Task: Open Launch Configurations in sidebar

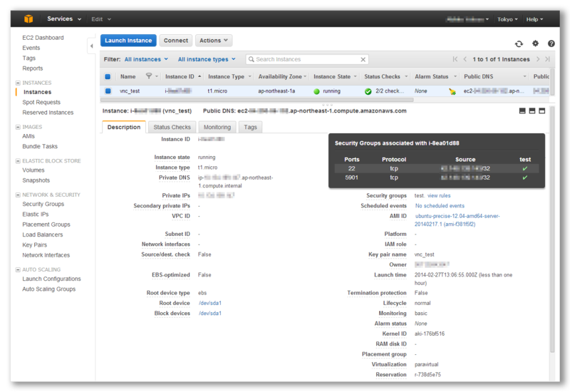Action: click(x=51, y=279)
